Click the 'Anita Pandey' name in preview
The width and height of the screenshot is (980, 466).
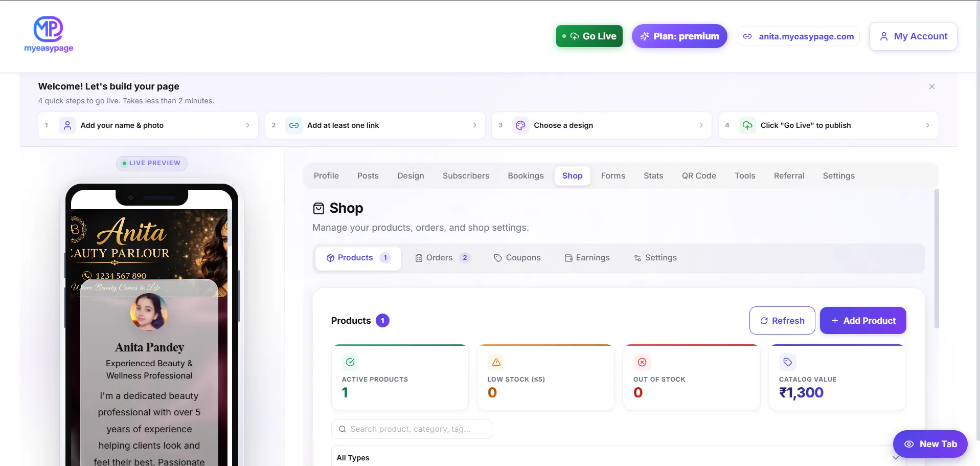149,347
